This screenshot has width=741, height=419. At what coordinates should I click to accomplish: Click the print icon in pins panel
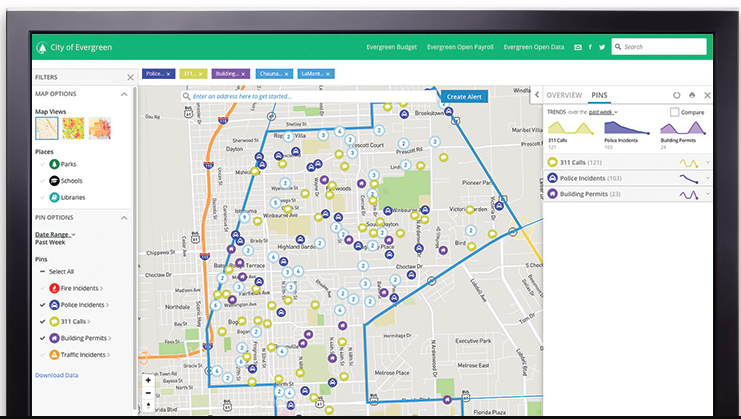(x=692, y=95)
